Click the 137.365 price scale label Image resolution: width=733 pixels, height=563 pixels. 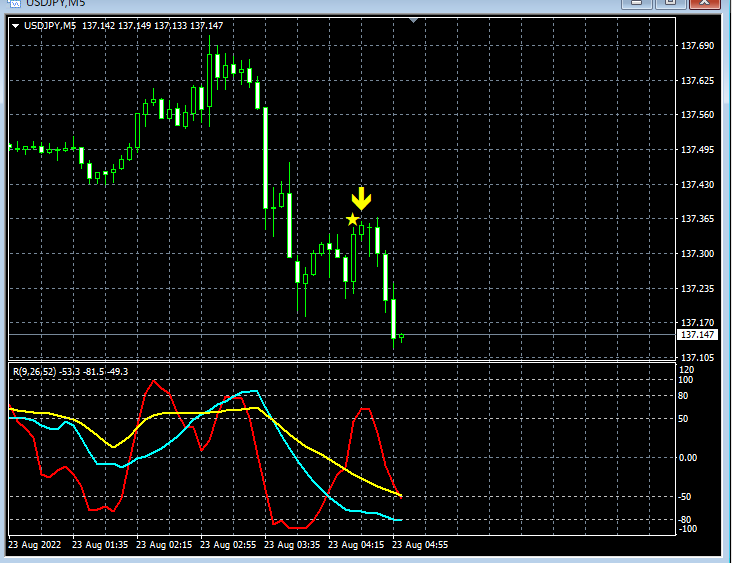pos(697,219)
